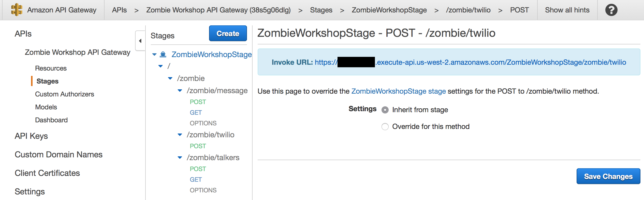
Task: Click ZombieWorkshopStage in the breadcrumb
Action: click(x=389, y=10)
